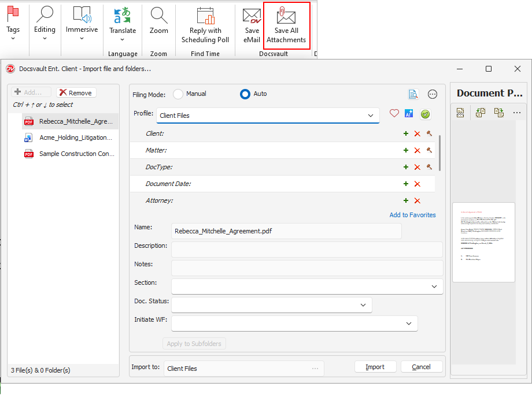Click the index fields vertical scrollbar
532x398 pixels.
pyautogui.click(x=439, y=153)
